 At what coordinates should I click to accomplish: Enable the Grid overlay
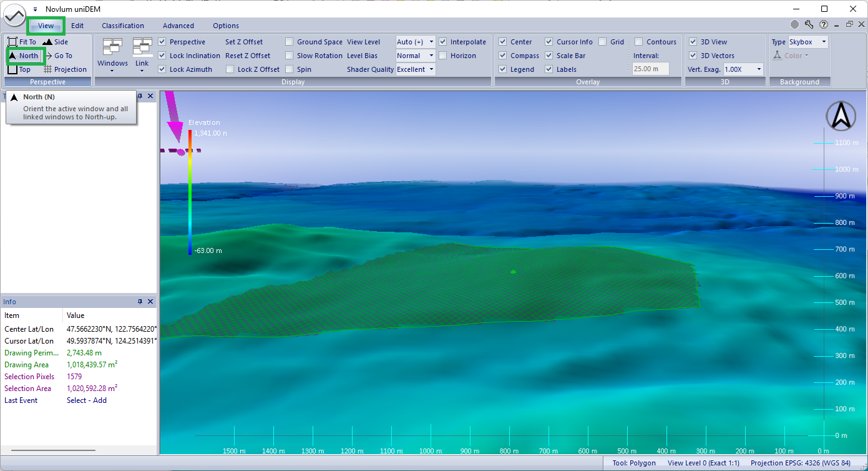point(603,42)
